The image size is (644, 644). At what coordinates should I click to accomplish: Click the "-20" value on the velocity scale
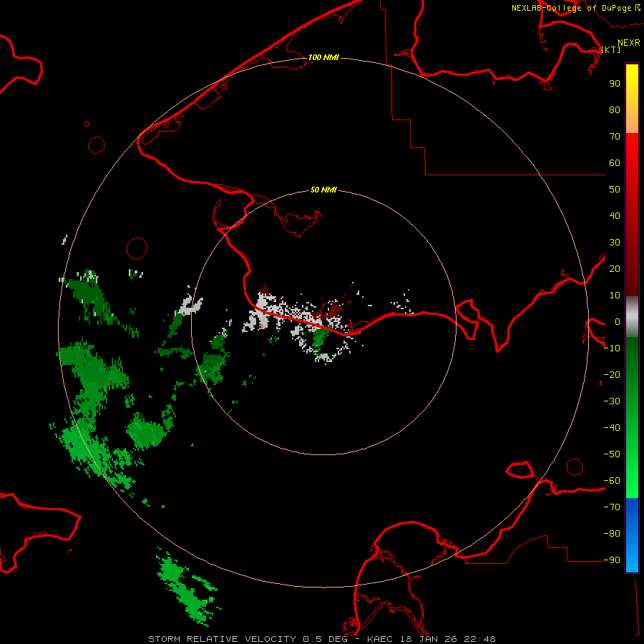pos(612,374)
